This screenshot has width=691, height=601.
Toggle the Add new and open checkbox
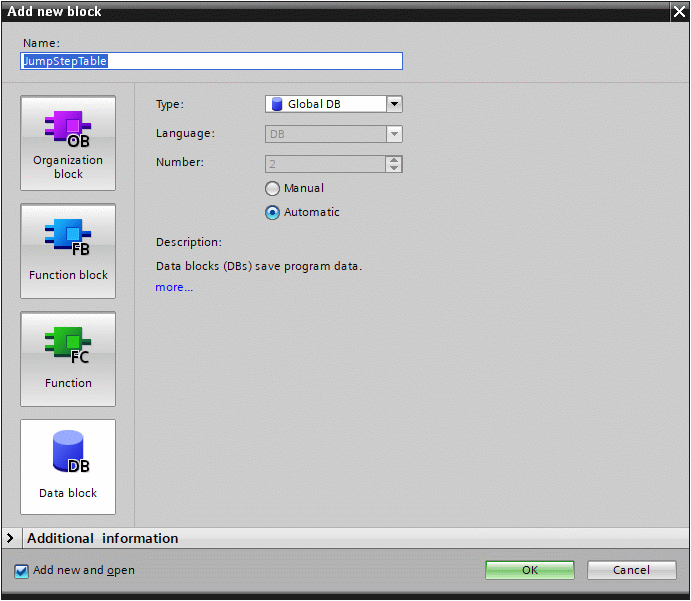pos(22,571)
